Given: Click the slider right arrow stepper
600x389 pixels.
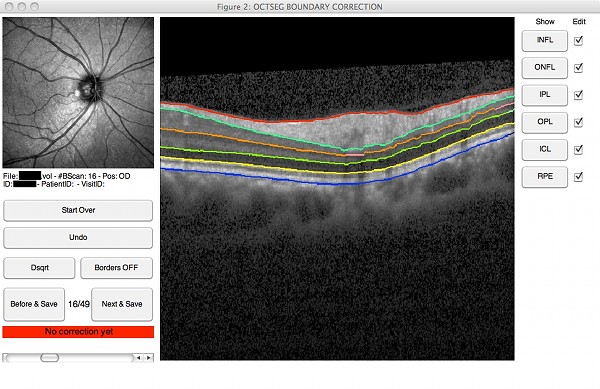Looking at the screenshot, I should (x=148, y=358).
